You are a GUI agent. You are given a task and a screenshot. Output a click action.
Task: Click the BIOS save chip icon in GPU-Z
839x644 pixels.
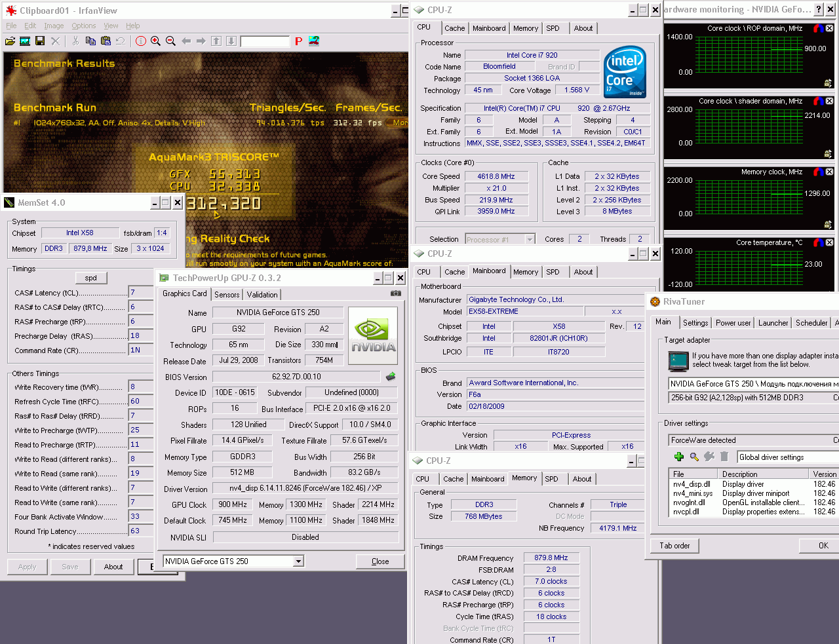[391, 377]
